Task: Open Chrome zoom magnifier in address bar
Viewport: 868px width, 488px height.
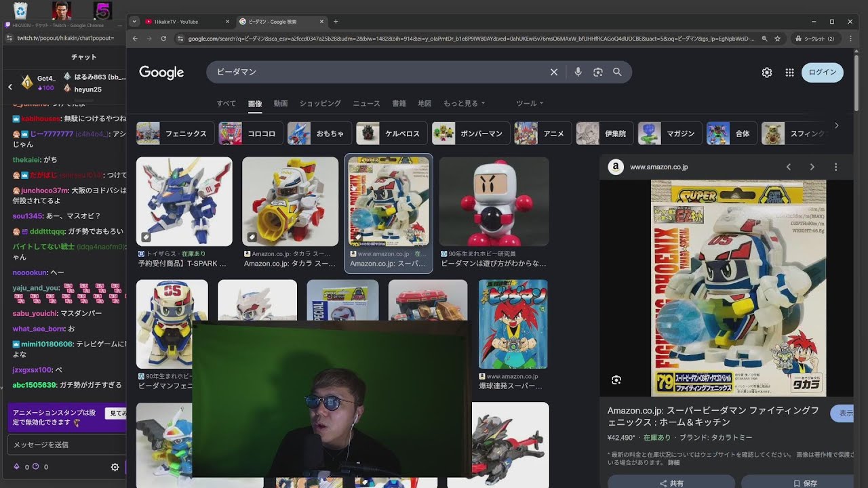Action: tap(764, 39)
